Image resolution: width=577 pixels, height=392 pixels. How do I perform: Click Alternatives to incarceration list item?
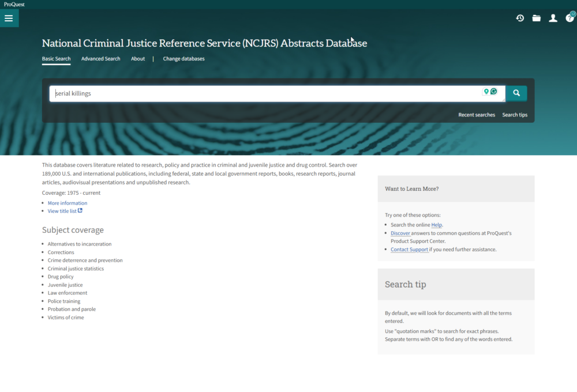click(x=80, y=244)
